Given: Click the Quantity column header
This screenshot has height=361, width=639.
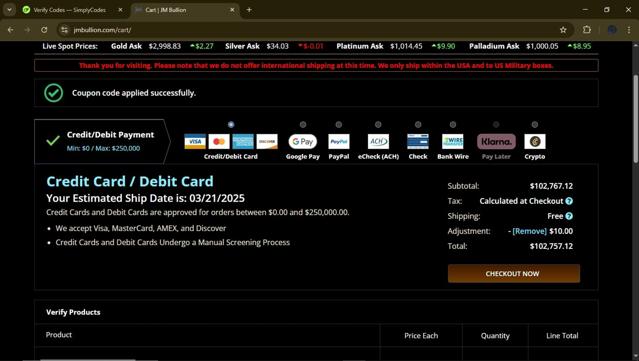Looking at the screenshot, I should [x=495, y=336].
